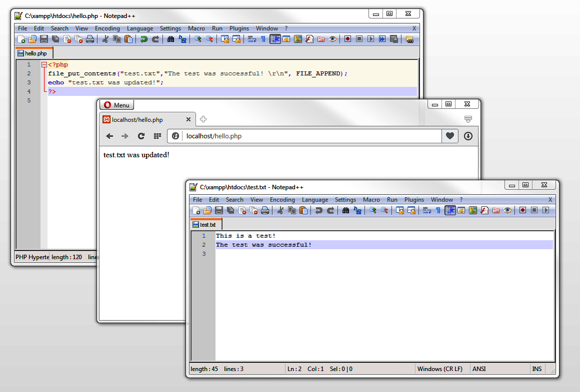Open the Encoding menu in Notepad++
The height and width of the screenshot is (392, 580).
coord(282,199)
